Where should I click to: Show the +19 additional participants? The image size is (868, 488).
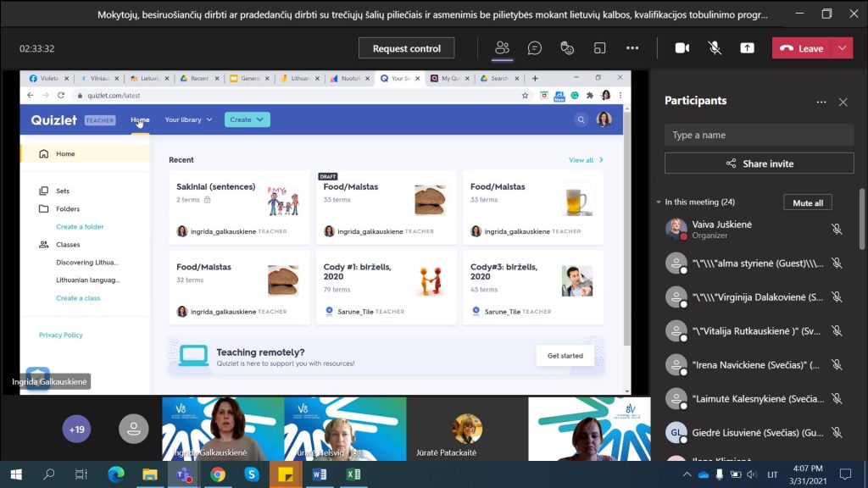coord(76,430)
